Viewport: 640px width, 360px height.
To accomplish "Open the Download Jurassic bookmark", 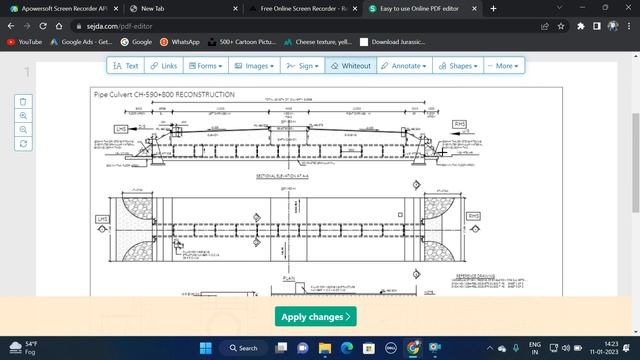I will [392, 42].
